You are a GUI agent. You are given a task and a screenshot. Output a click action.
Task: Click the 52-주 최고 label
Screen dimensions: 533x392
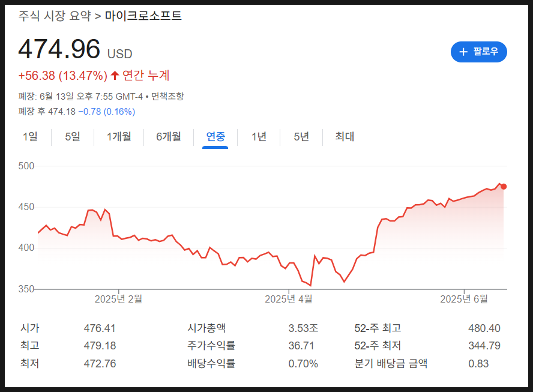pyautogui.click(x=378, y=328)
